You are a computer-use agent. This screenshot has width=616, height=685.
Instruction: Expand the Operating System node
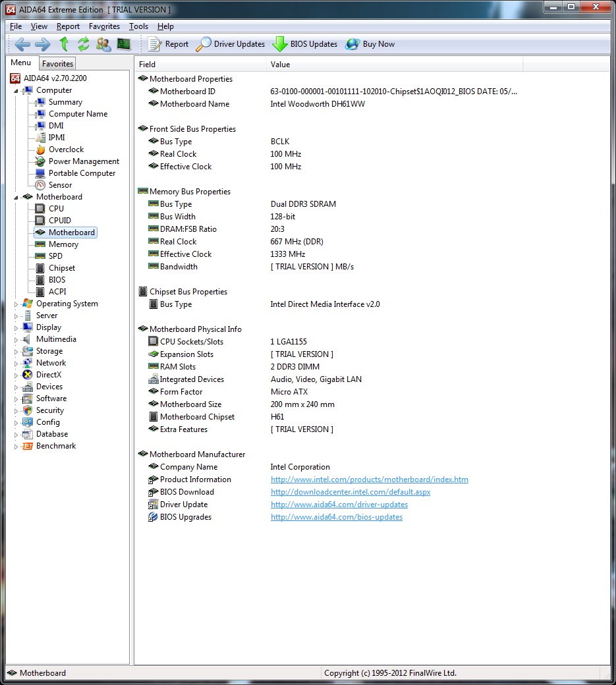[17, 304]
